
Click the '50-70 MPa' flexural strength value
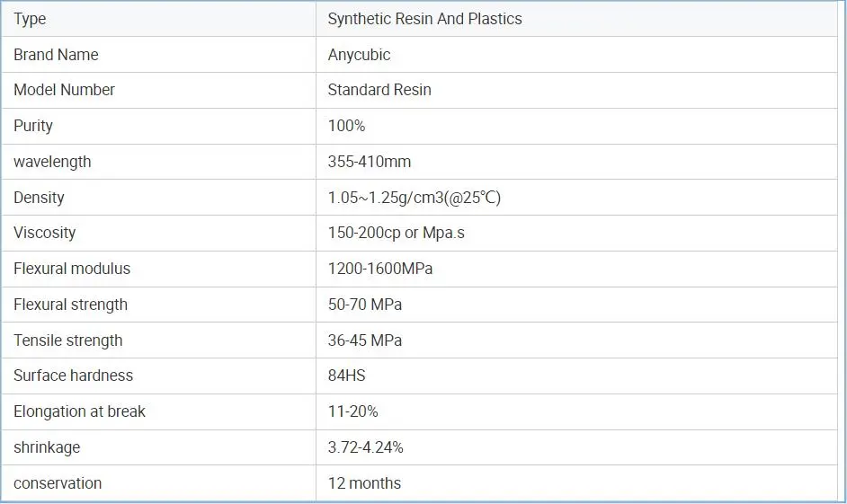364,305
